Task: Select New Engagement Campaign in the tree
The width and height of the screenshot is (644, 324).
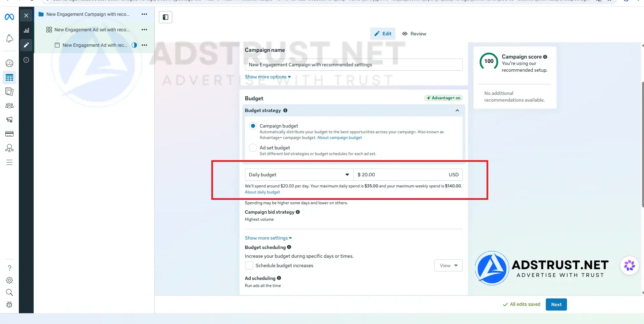Action: pyautogui.click(x=88, y=14)
